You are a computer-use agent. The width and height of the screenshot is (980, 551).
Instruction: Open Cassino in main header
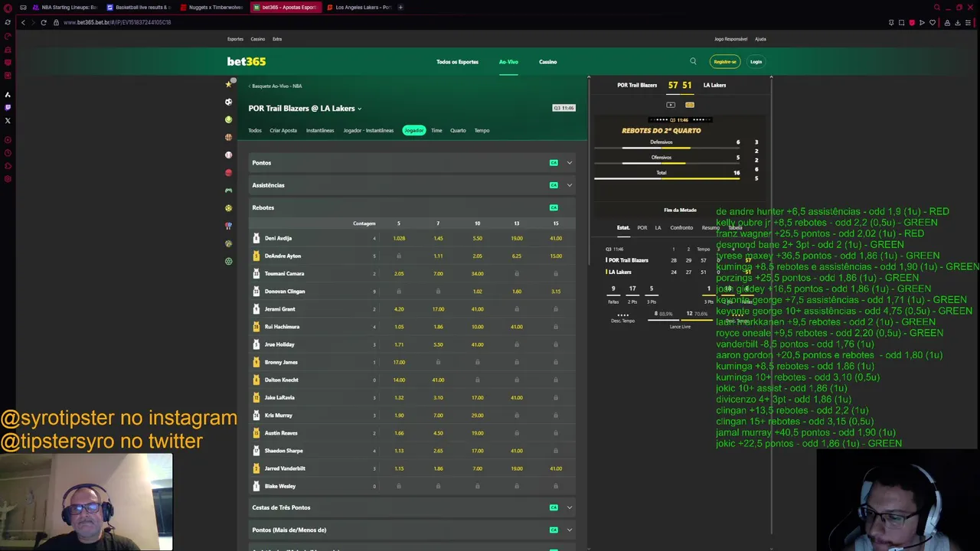tap(547, 62)
